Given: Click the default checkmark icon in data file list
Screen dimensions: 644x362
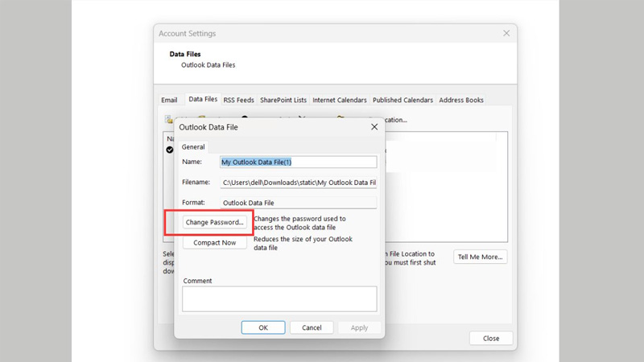Looking at the screenshot, I should [170, 150].
